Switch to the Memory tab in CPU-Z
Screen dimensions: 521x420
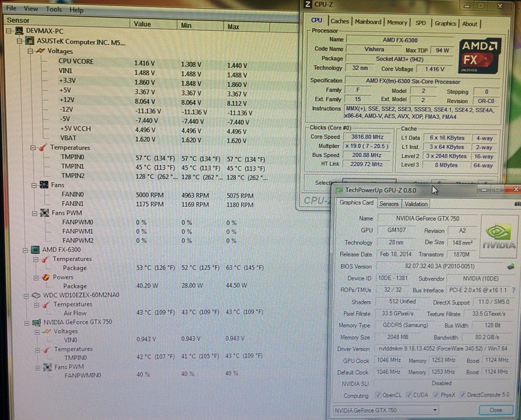[x=397, y=22]
